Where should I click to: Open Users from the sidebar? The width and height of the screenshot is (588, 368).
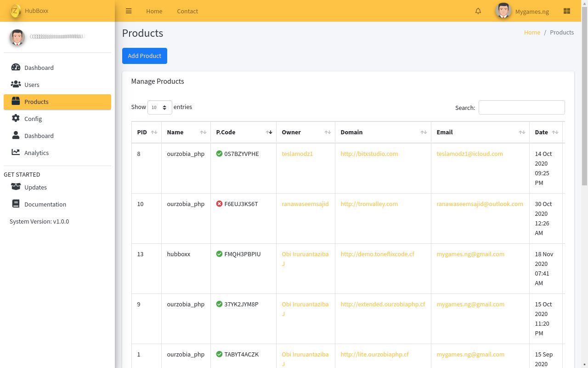pyautogui.click(x=32, y=85)
